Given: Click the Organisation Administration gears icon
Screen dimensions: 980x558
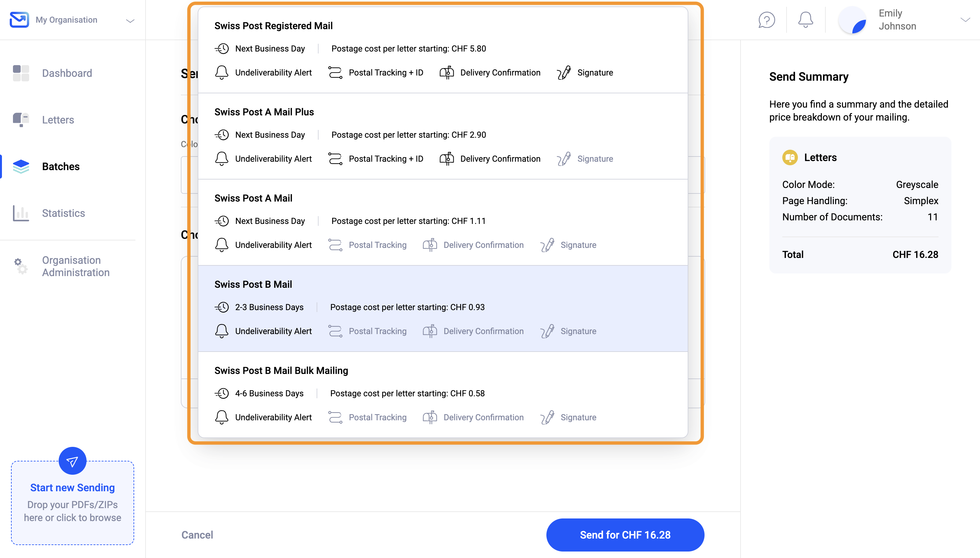Looking at the screenshot, I should click(21, 266).
